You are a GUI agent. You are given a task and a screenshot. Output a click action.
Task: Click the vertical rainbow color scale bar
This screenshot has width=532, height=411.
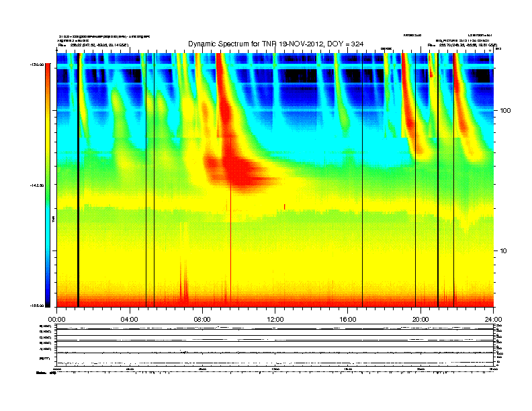(48, 185)
